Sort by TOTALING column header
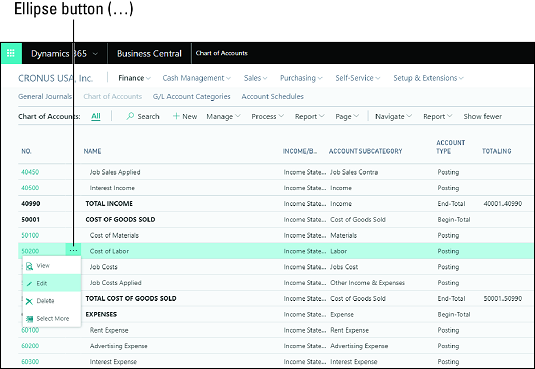 [x=496, y=151]
